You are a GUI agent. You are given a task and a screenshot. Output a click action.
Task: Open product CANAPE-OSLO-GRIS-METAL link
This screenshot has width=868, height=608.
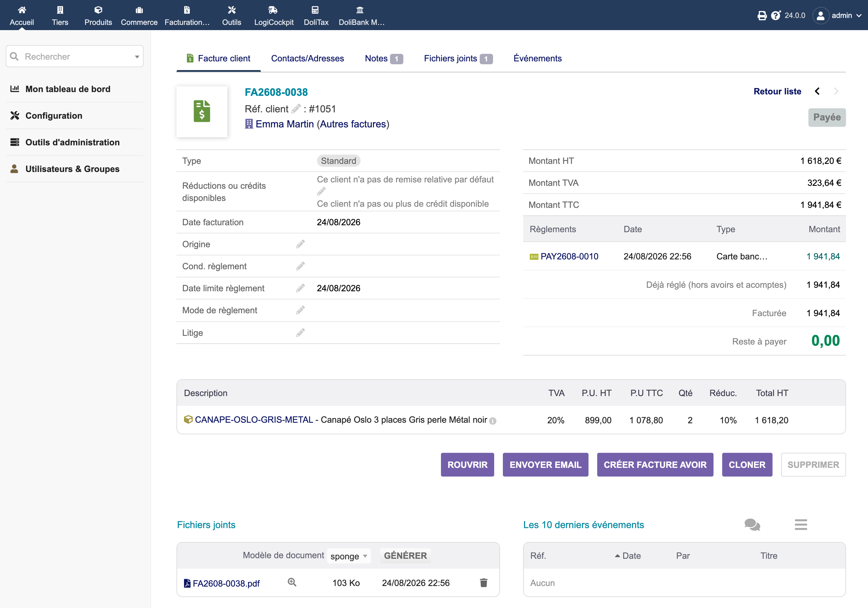pos(254,420)
